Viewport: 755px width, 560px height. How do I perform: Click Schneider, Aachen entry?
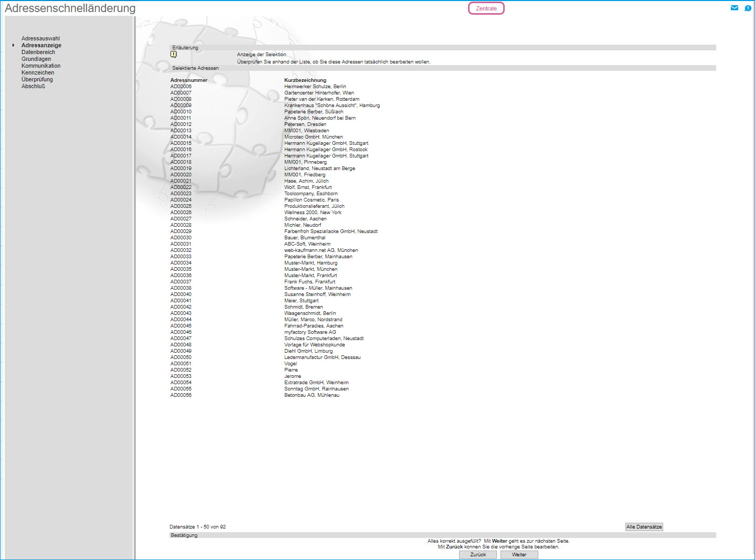pyautogui.click(x=305, y=219)
